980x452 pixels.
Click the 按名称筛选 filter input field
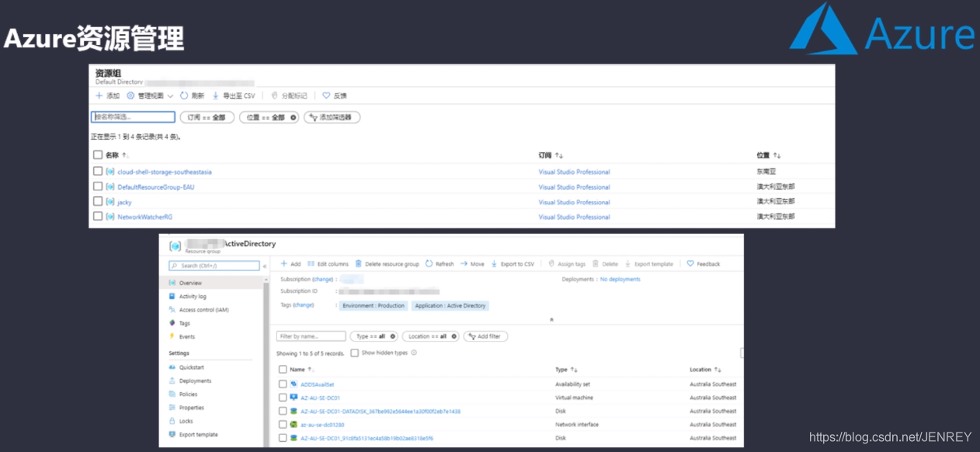click(133, 117)
